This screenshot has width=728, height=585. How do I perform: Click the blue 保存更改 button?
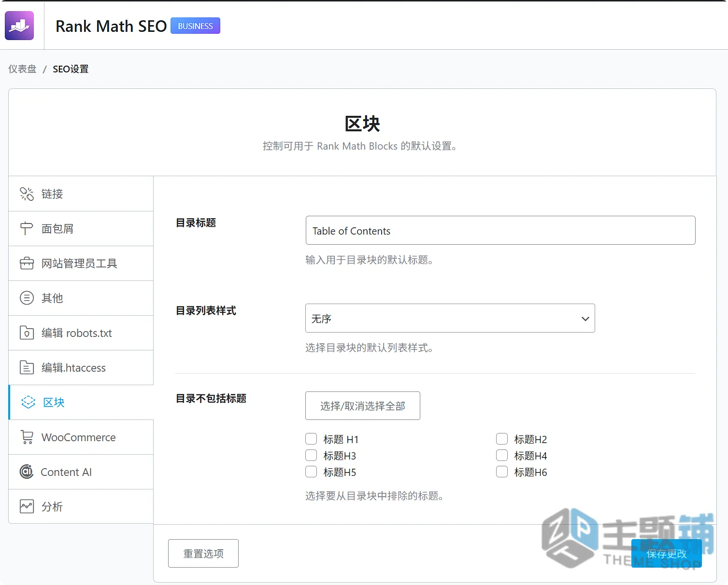tap(667, 554)
